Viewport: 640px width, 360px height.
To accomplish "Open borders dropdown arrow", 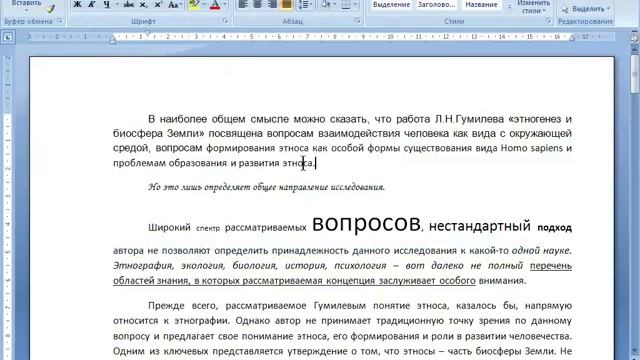I will 355,5.
